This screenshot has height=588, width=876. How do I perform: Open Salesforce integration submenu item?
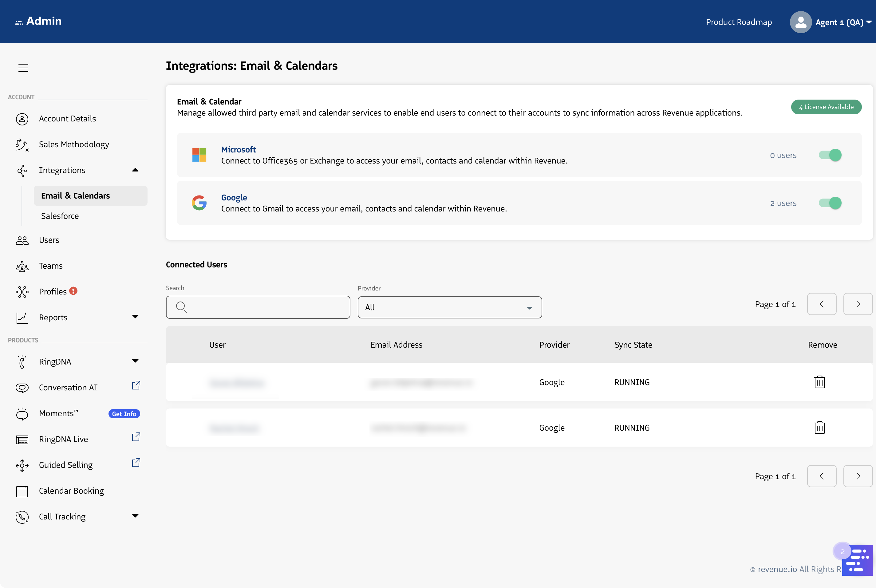pyautogui.click(x=60, y=216)
